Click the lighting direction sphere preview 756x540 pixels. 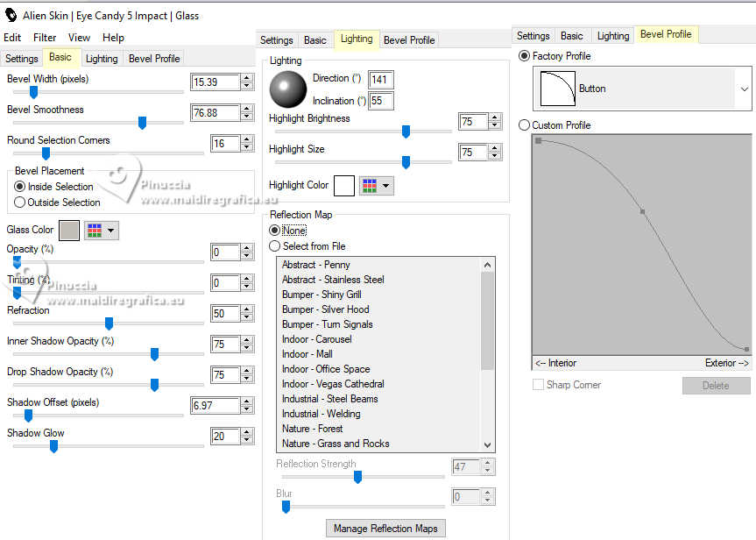point(288,89)
